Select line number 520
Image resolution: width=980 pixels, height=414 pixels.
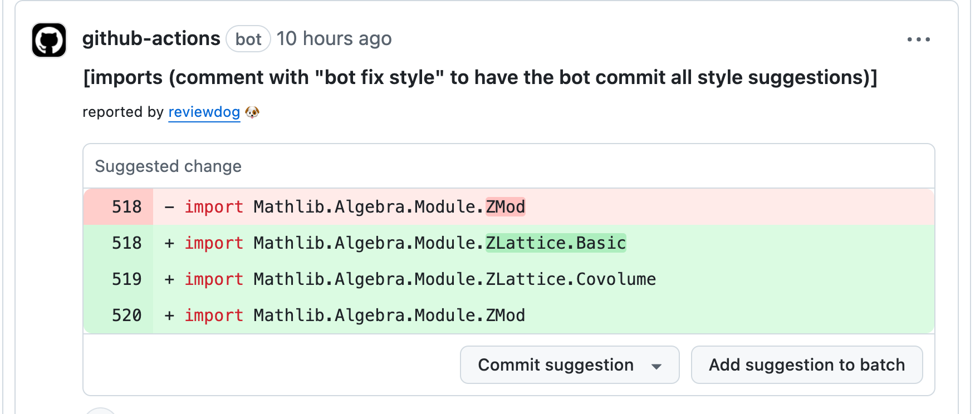[x=127, y=316]
